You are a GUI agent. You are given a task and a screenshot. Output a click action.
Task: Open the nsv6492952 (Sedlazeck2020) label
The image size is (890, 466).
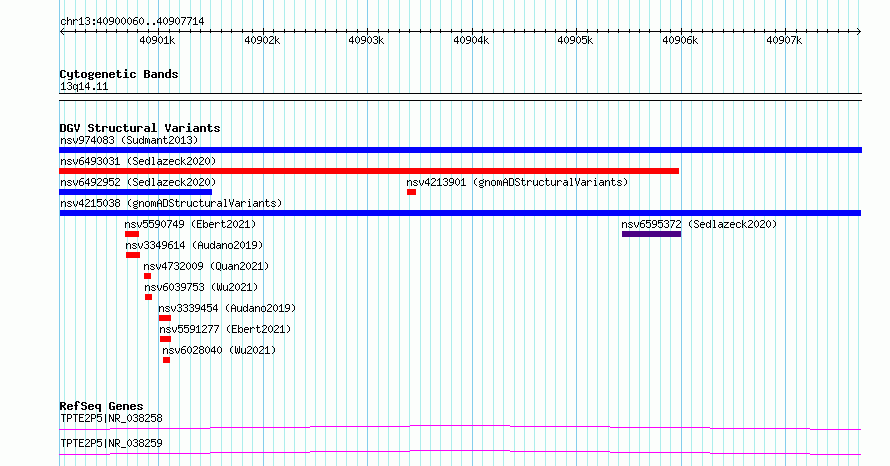pos(138,182)
